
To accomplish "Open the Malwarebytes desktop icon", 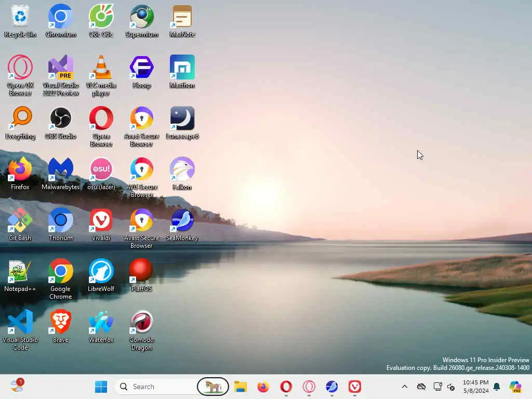I will pyautogui.click(x=60, y=174).
